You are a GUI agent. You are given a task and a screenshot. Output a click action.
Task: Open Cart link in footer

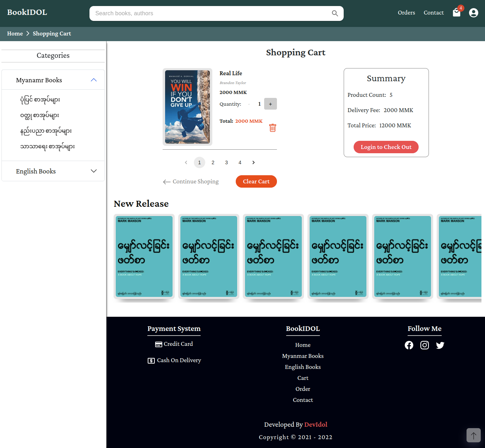point(303,378)
